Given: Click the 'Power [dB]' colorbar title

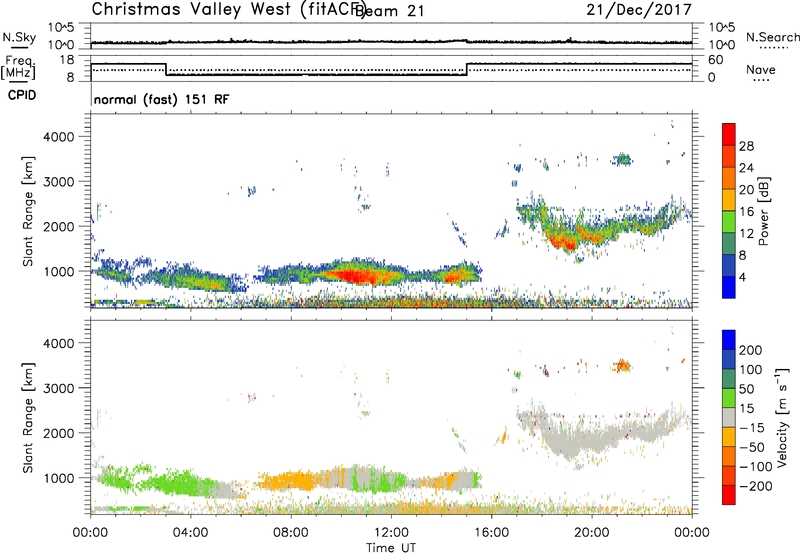Looking at the screenshot, I should coord(764,211).
